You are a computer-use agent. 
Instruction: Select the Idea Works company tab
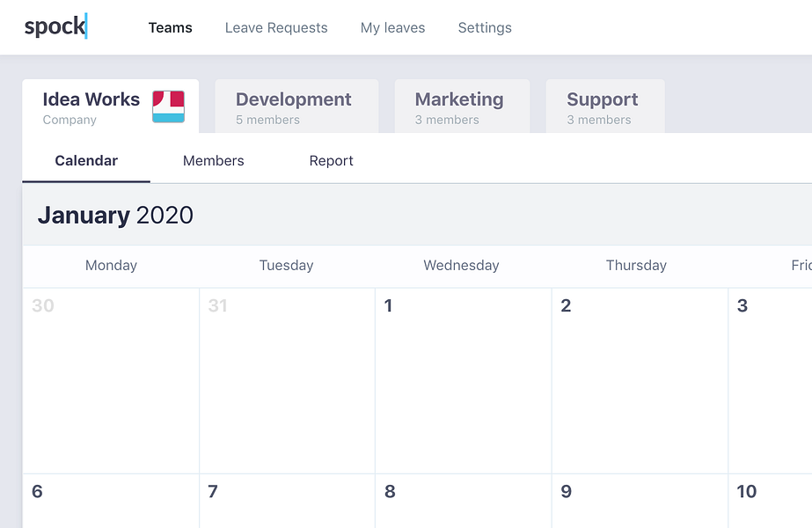pyautogui.click(x=110, y=106)
